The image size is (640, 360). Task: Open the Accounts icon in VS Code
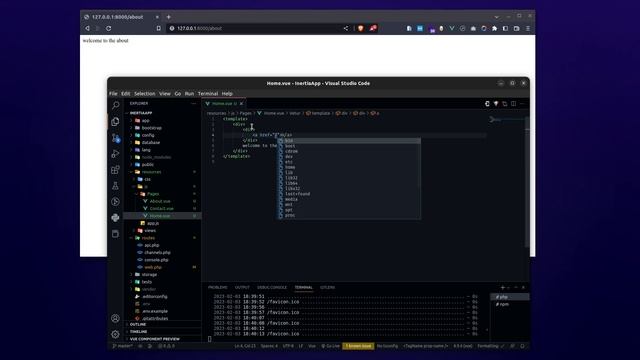[x=116, y=318]
